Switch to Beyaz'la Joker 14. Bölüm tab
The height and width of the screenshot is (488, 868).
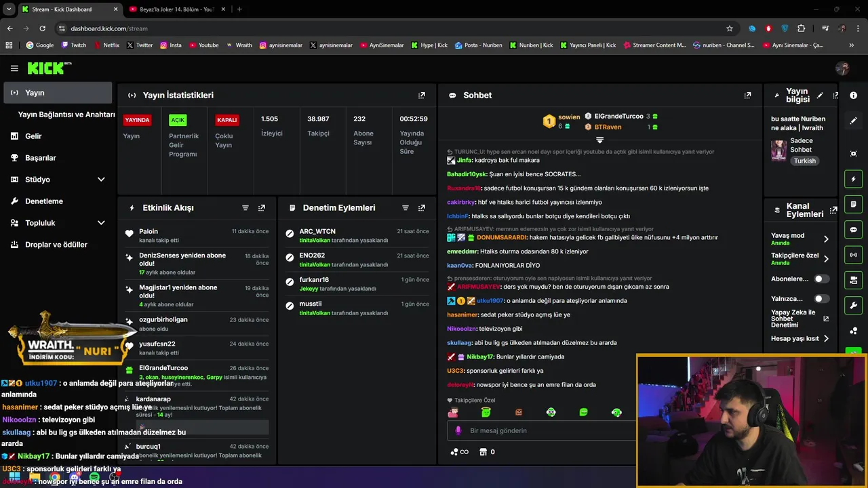(178, 9)
